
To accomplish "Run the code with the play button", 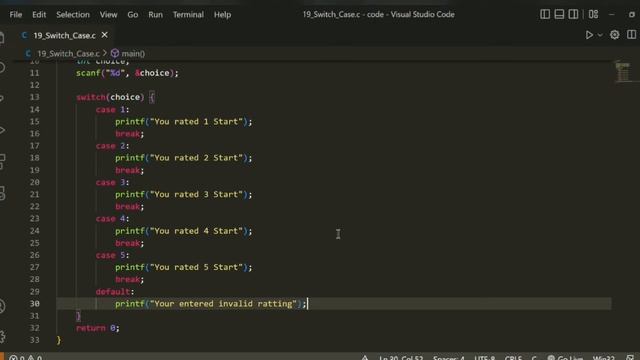I will 589,35.
